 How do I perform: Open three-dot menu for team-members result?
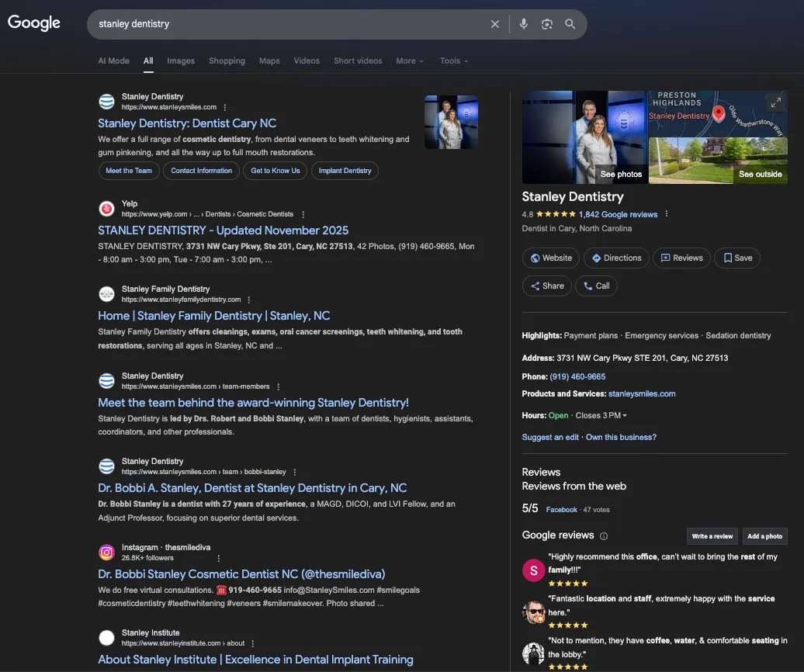tap(278, 386)
